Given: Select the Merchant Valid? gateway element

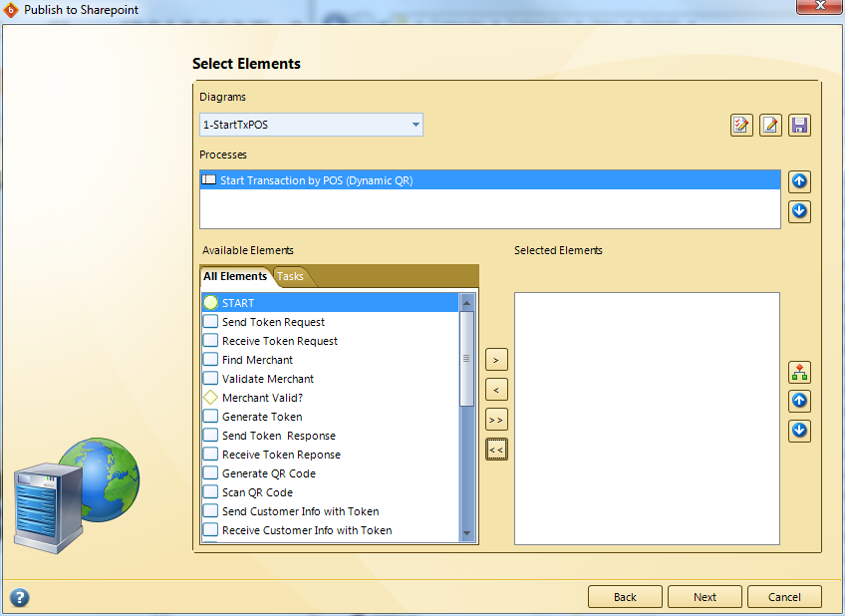Looking at the screenshot, I should click(x=261, y=398).
